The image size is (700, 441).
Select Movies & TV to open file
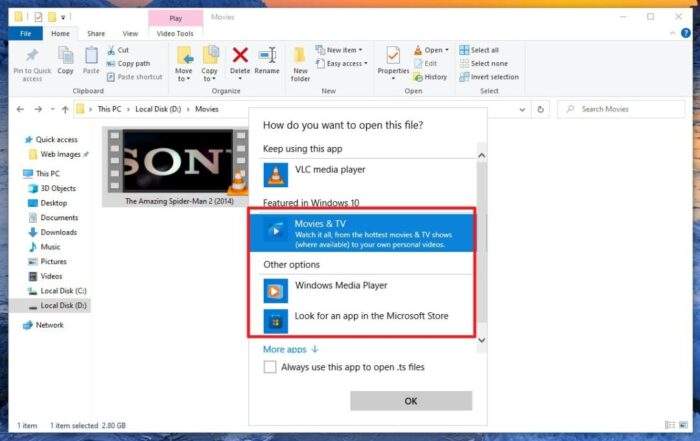click(x=362, y=233)
